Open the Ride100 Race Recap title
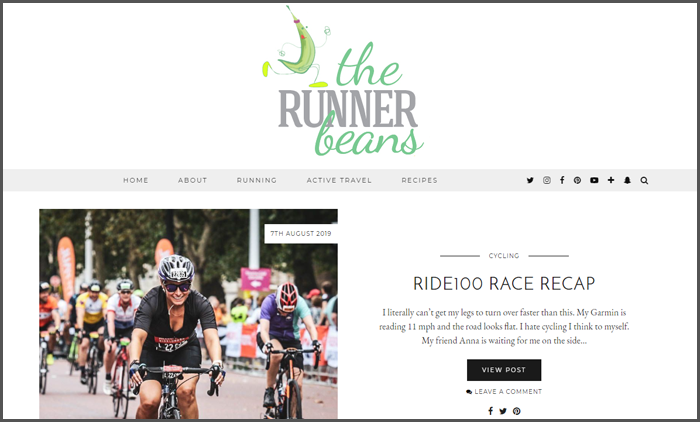 (504, 284)
